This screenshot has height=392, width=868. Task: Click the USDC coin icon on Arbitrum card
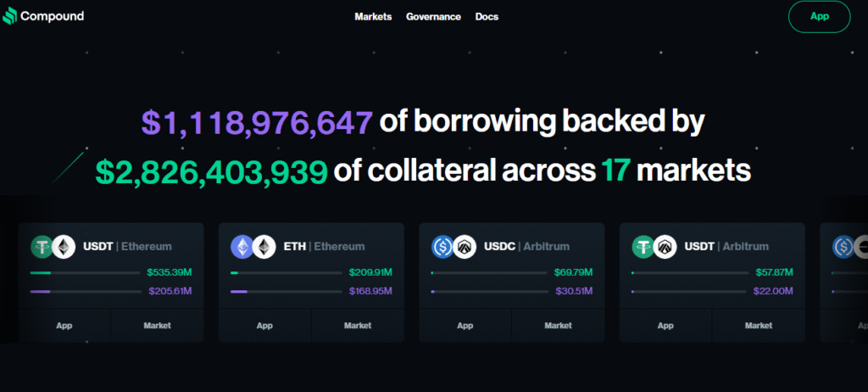pyautogui.click(x=442, y=247)
